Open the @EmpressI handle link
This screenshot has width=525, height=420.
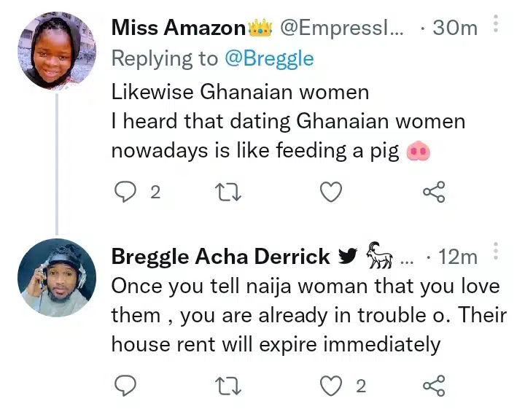click(x=342, y=28)
